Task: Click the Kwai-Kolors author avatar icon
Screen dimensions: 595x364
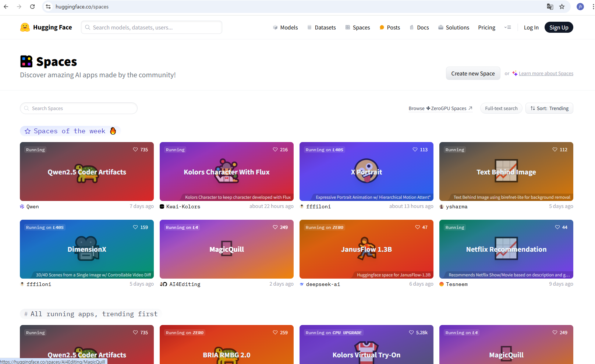Action: (162, 206)
